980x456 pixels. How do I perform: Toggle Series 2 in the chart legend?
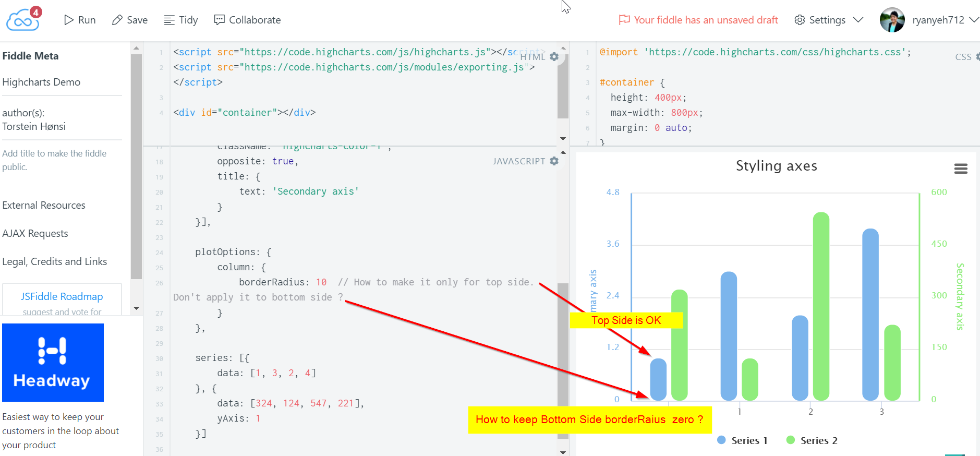coord(812,440)
